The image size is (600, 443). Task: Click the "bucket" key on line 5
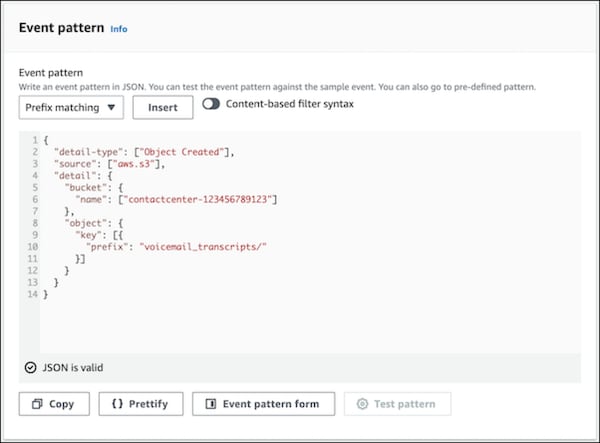85,187
